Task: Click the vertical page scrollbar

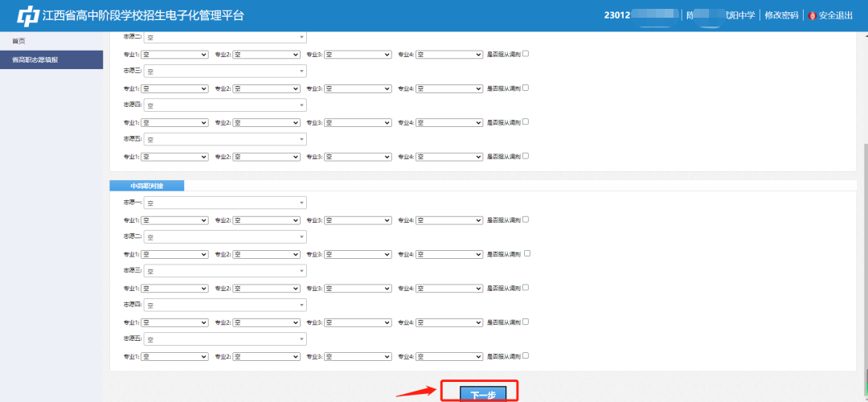Action: (x=863, y=241)
